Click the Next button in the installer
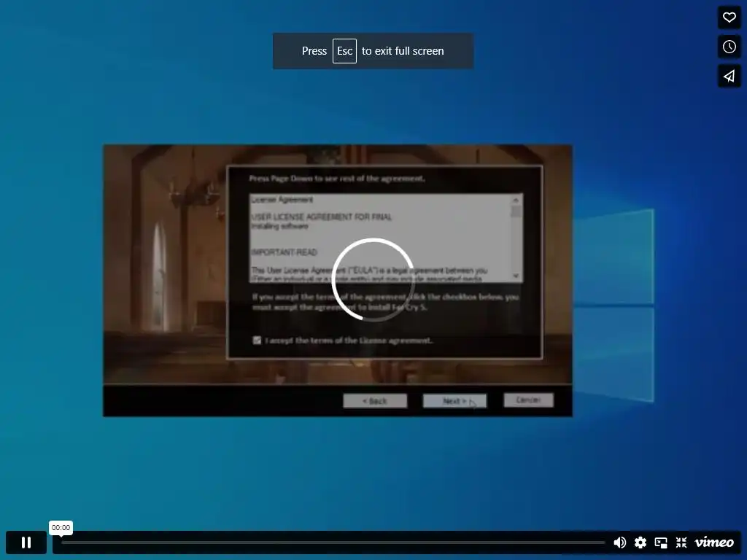Screen dimensions: 747x560 (454, 401)
